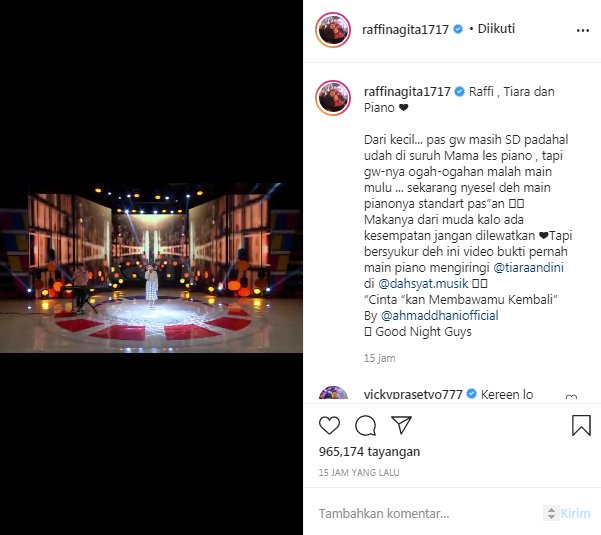Click the 15 jam caption timestamp
Viewport: 601px width, 535px height.
coord(379,358)
